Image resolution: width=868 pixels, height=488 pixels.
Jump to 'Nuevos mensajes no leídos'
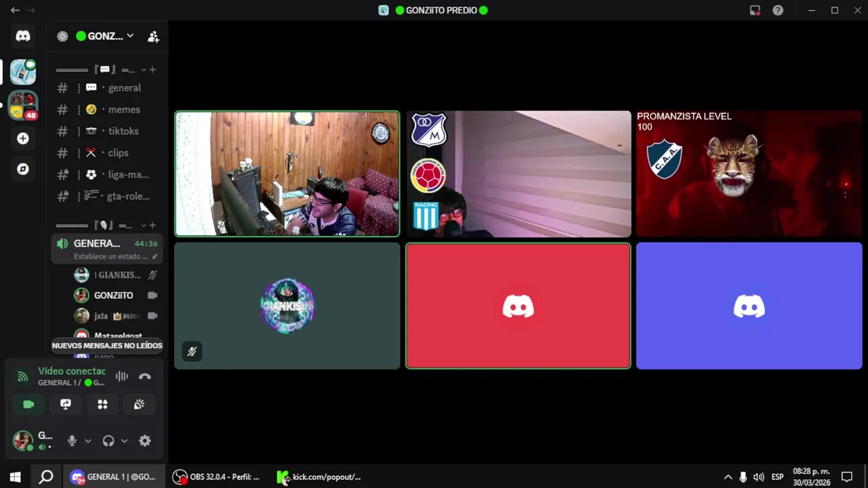point(107,346)
